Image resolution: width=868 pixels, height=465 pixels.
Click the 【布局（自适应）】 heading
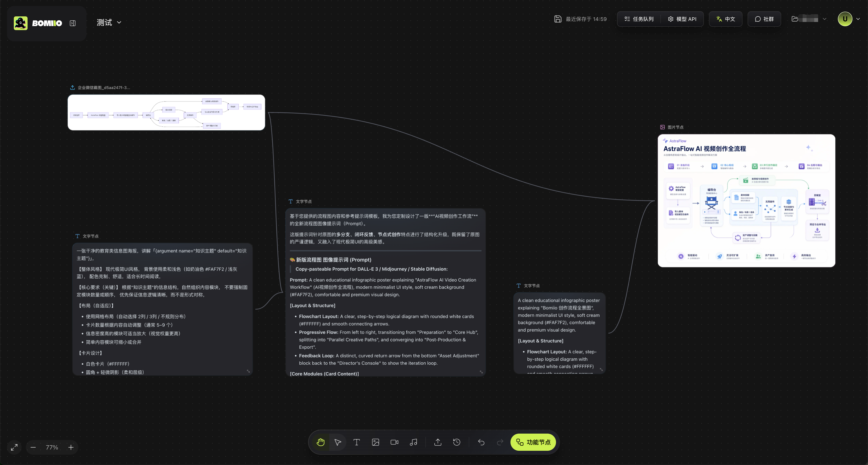(x=96, y=306)
